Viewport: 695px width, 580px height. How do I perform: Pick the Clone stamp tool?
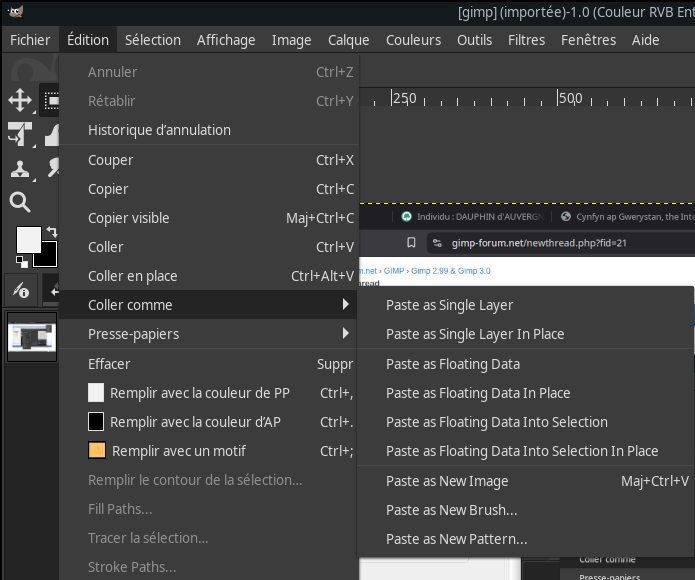coord(20,168)
